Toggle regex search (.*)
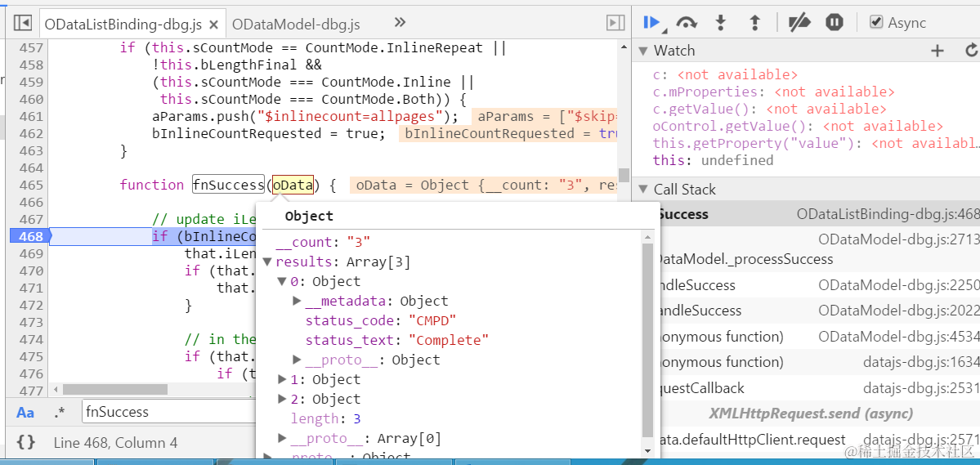Screen dimensions: 980x465 point(60,412)
